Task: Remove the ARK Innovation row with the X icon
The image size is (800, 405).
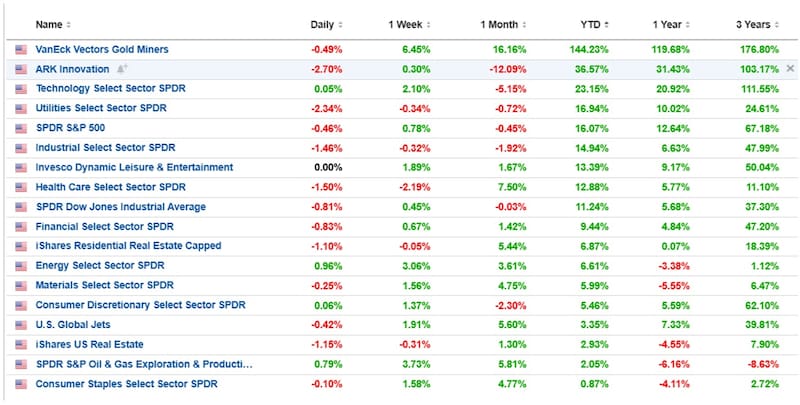Action: point(790,68)
